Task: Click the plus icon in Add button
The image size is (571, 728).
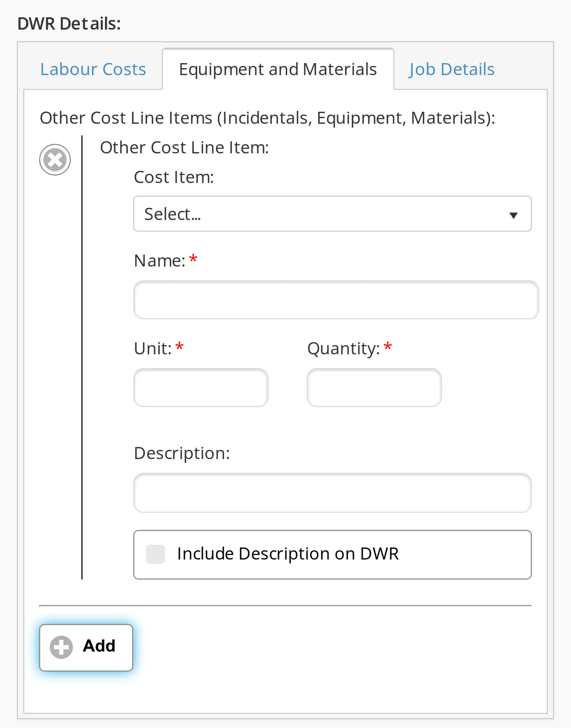Action: coord(61,647)
